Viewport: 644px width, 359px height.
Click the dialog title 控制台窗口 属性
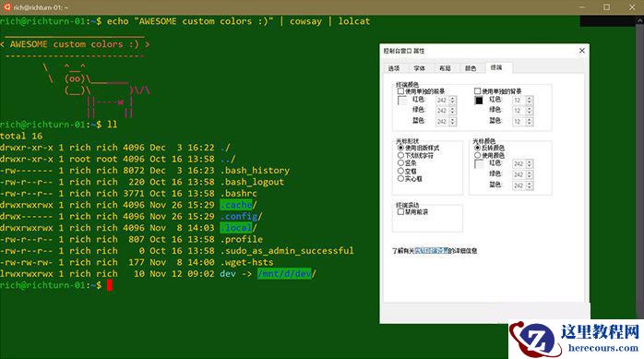pos(404,51)
